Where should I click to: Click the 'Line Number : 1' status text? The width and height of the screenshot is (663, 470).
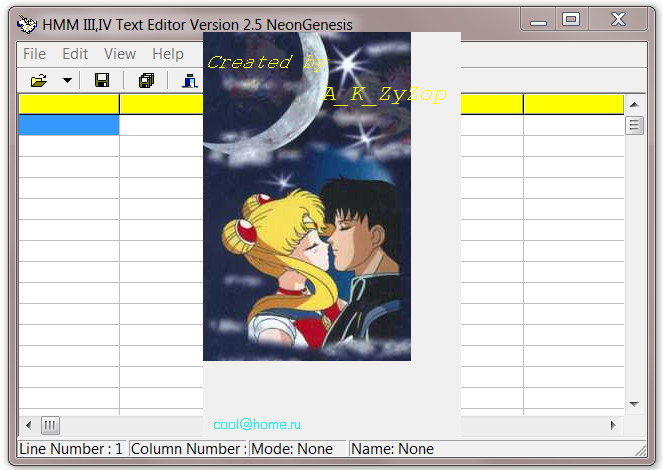click(x=71, y=449)
